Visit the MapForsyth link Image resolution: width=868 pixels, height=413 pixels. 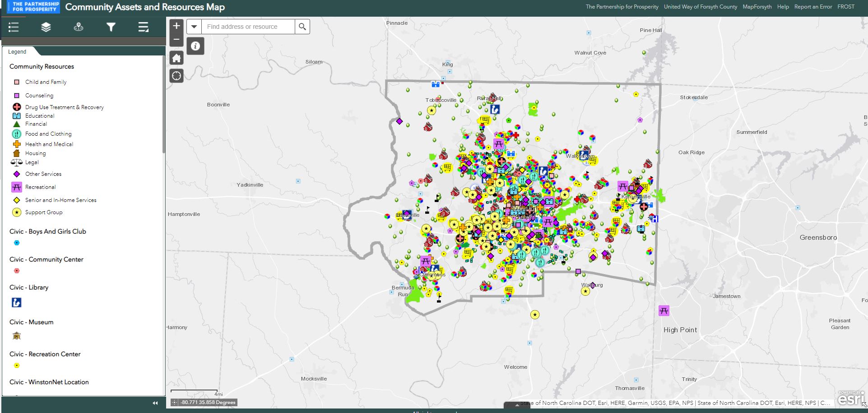tap(757, 7)
